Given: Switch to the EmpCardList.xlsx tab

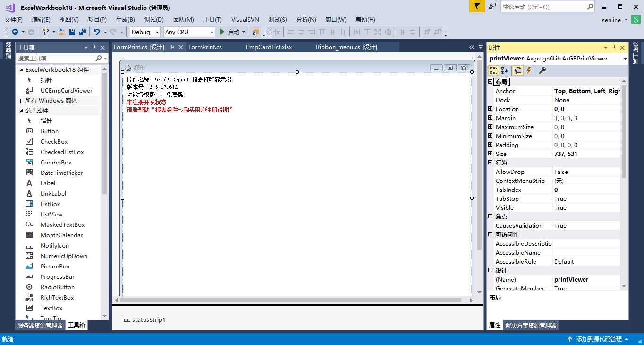Looking at the screenshot, I should pyautogui.click(x=269, y=47).
